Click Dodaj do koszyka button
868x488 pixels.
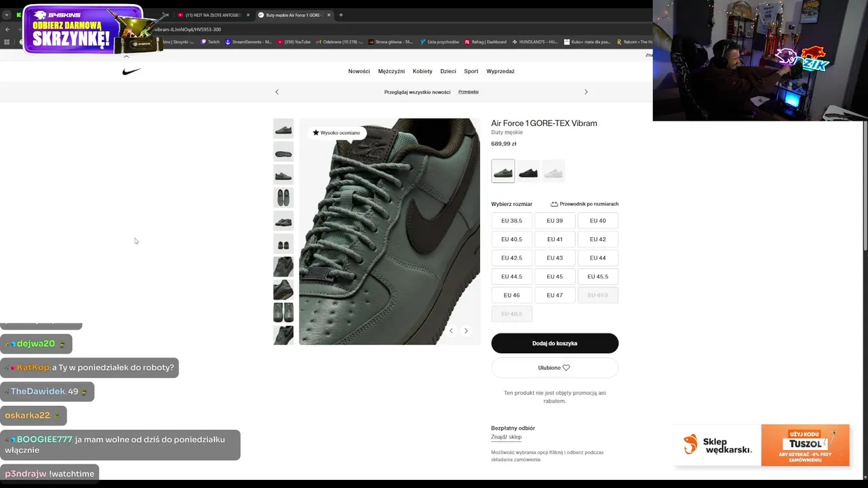(555, 344)
